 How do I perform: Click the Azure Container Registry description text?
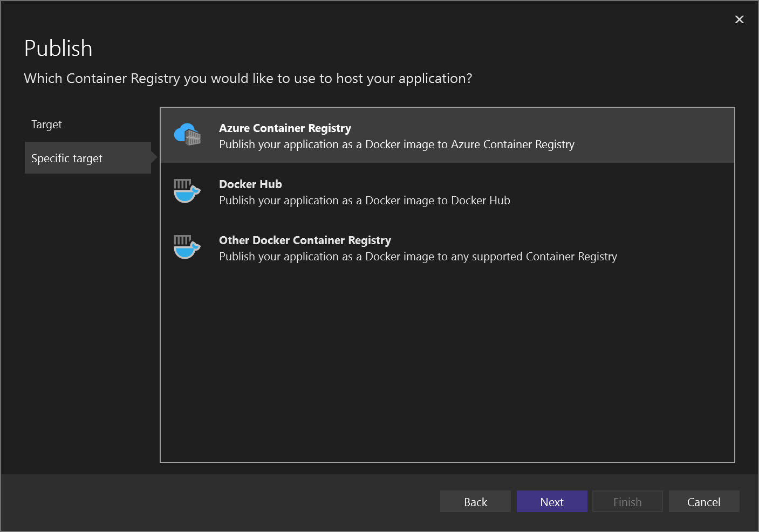click(396, 144)
